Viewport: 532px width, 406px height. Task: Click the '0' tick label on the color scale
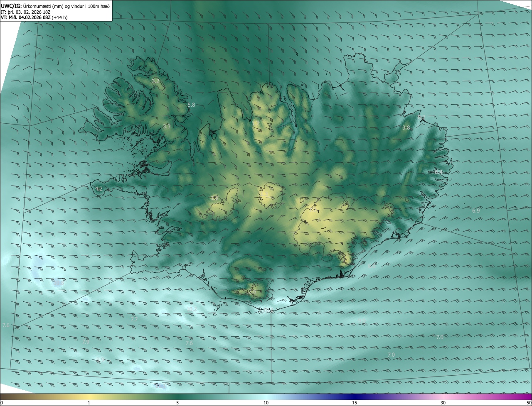(x=2, y=403)
